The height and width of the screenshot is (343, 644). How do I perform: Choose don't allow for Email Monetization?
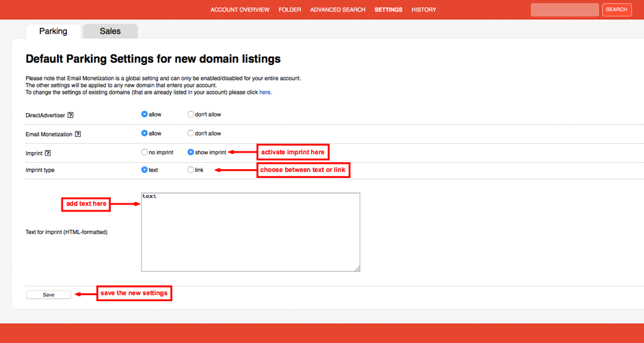point(191,134)
